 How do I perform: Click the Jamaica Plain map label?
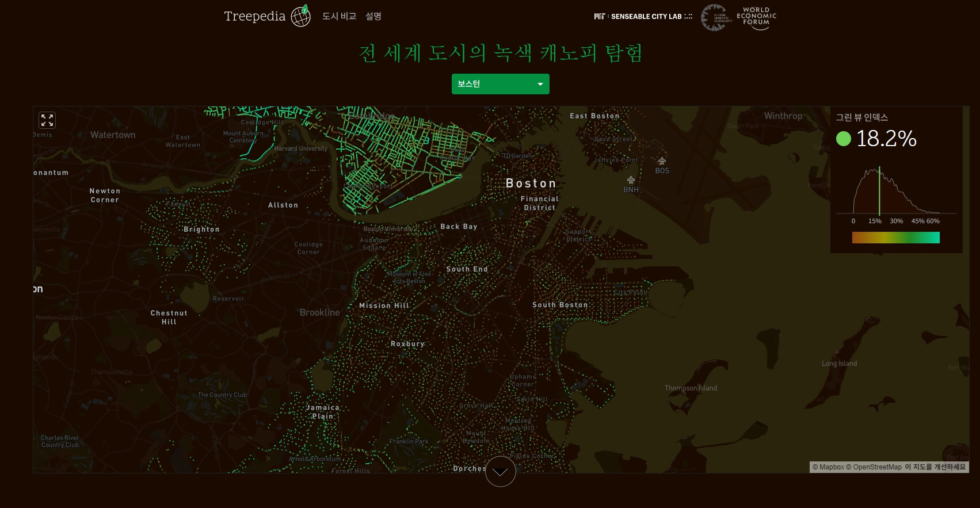coord(323,412)
